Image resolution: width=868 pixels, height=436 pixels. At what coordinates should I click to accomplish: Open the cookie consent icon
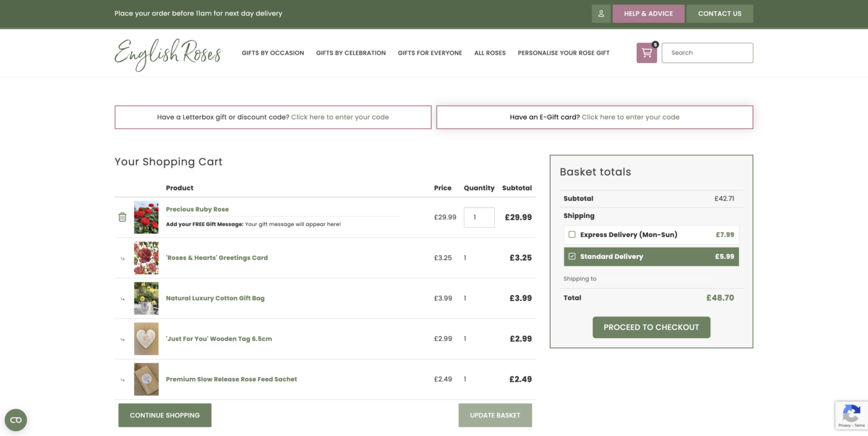point(16,420)
